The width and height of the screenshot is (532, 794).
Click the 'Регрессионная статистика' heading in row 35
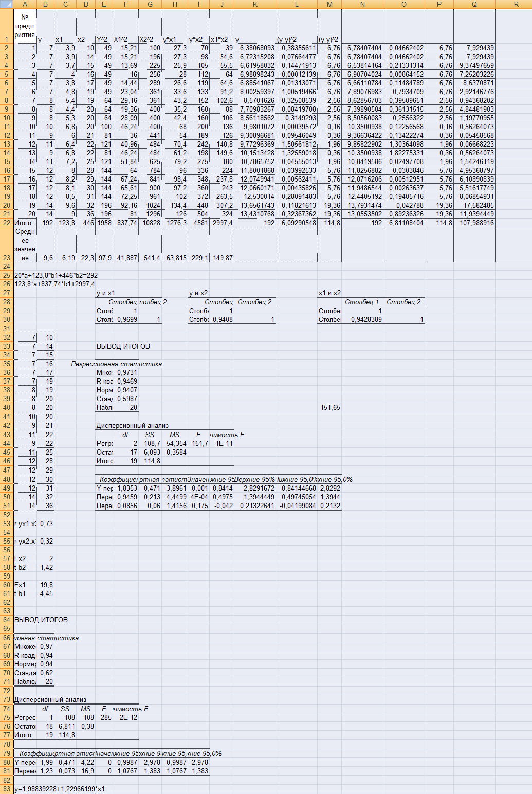[x=117, y=364]
